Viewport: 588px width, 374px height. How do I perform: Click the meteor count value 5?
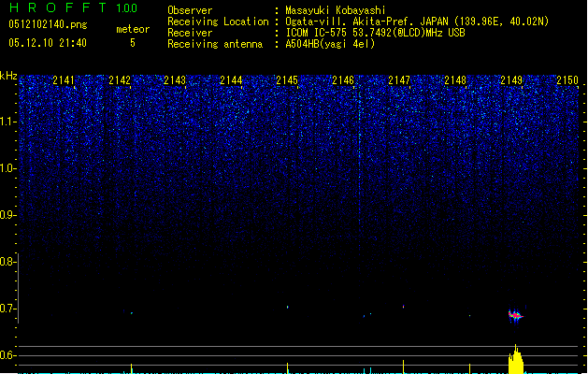coord(133,43)
